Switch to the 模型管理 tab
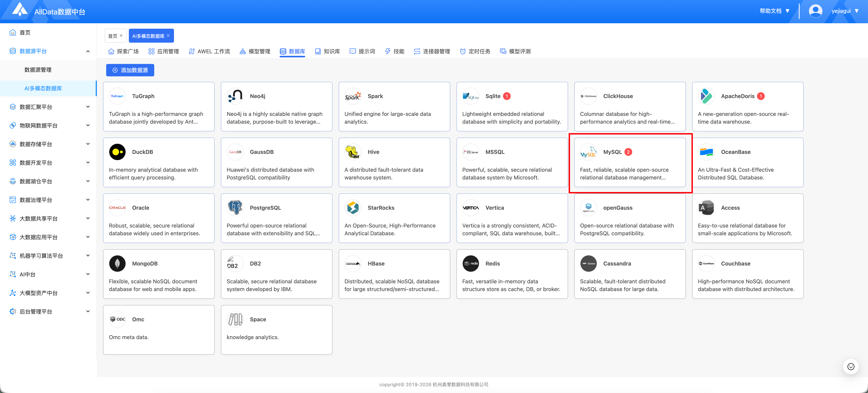 (x=255, y=52)
